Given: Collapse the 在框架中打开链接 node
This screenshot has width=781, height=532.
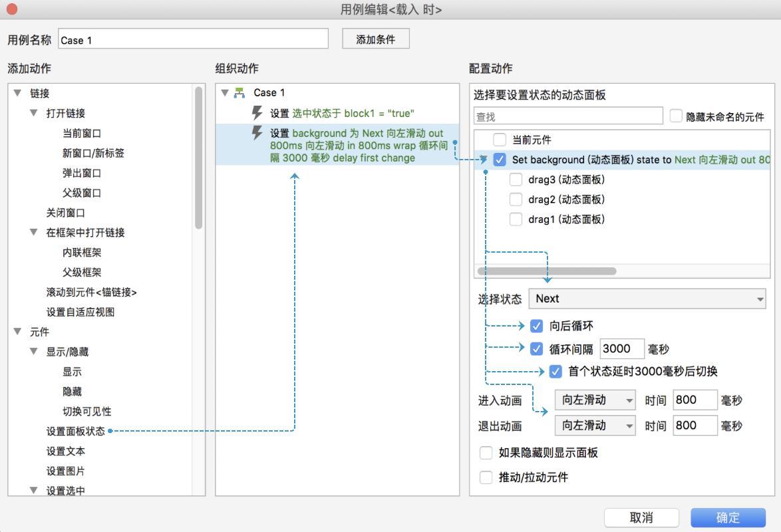Looking at the screenshot, I should [34, 232].
